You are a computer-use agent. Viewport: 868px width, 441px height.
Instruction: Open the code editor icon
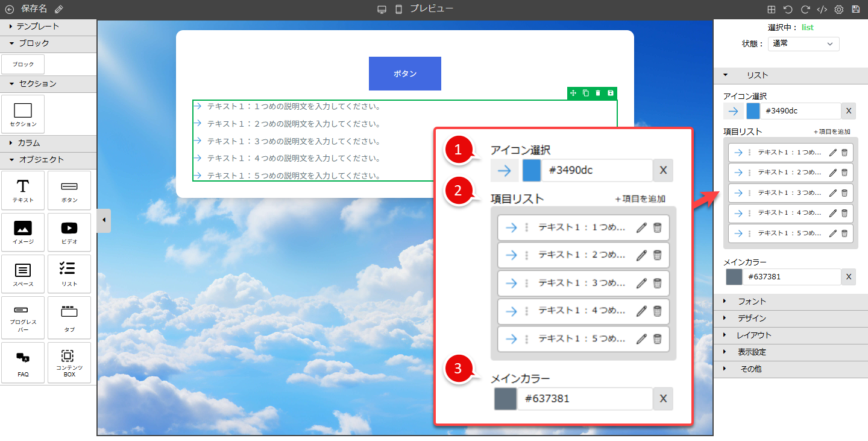click(x=822, y=10)
